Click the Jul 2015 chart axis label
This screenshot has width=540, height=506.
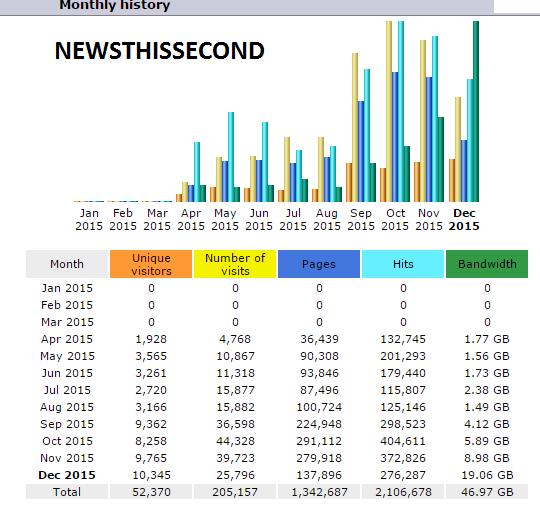(293, 220)
